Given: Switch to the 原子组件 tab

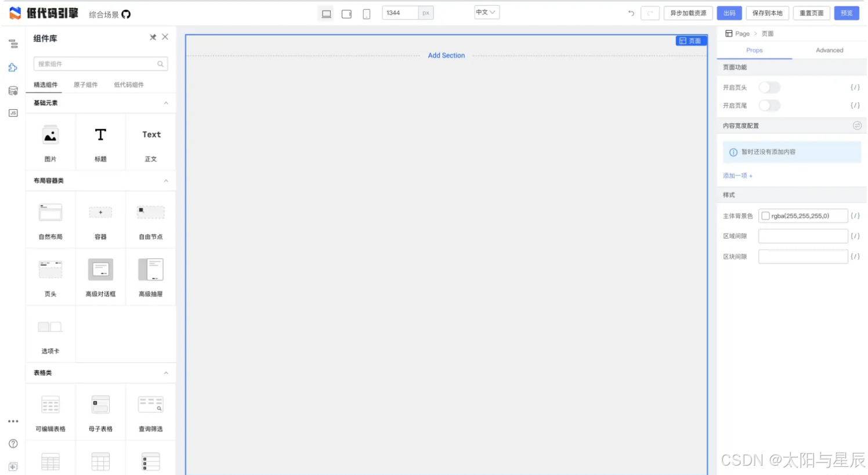Looking at the screenshot, I should (x=86, y=85).
